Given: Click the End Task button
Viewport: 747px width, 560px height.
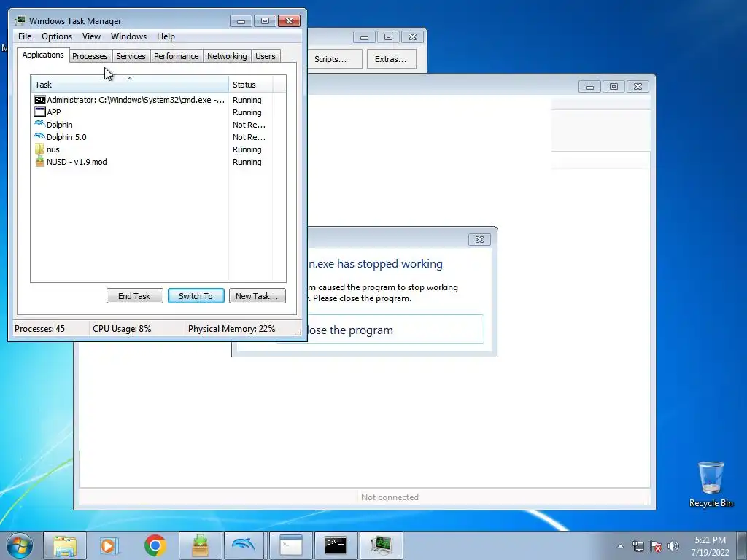Looking at the screenshot, I should pos(134,296).
